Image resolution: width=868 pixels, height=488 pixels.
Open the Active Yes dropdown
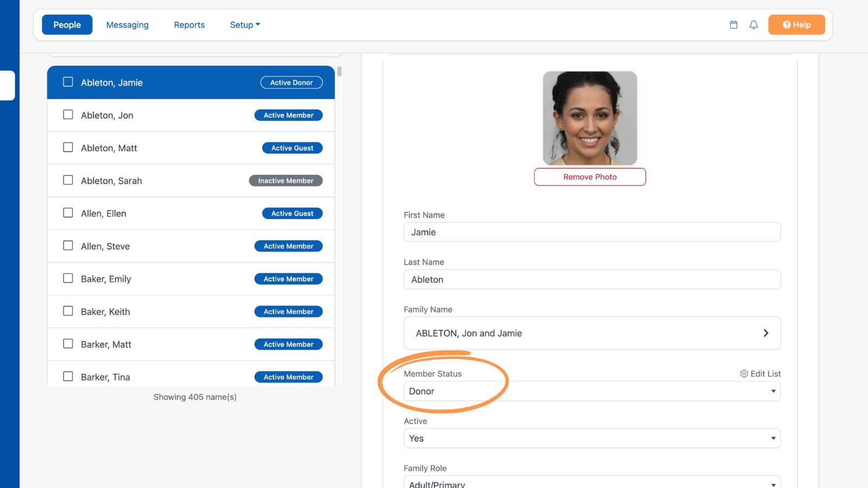click(592, 438)
